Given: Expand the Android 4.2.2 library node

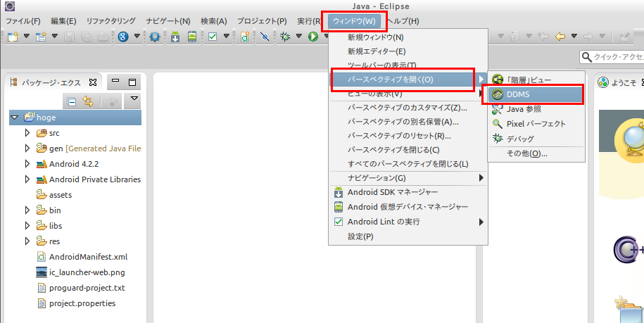Looking at the screenshot, I should click(x=27, y=164).
